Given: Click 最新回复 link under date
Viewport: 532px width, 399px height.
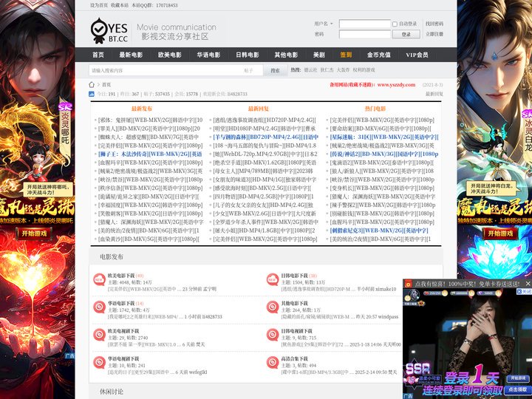Looking at the screenshot, I should pos(434,94).
